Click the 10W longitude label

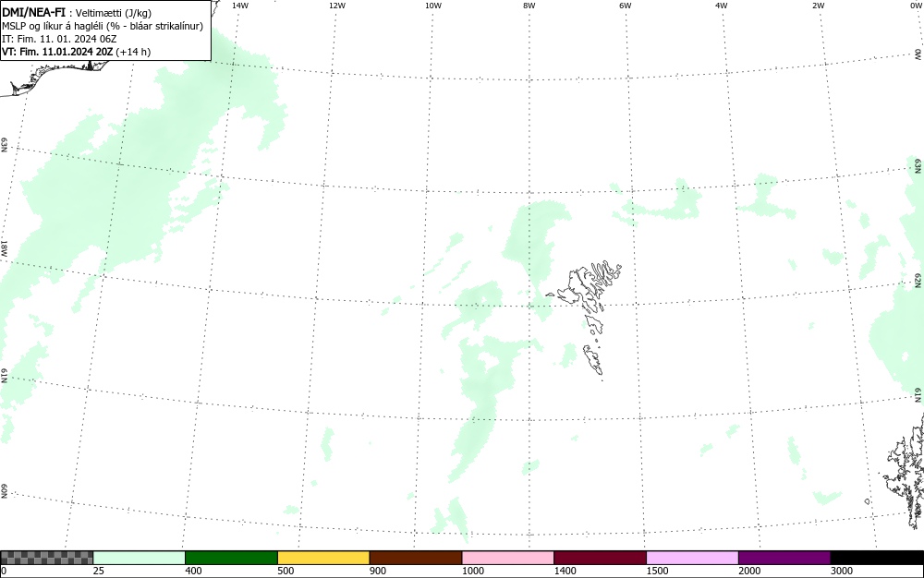coord(433,6)
